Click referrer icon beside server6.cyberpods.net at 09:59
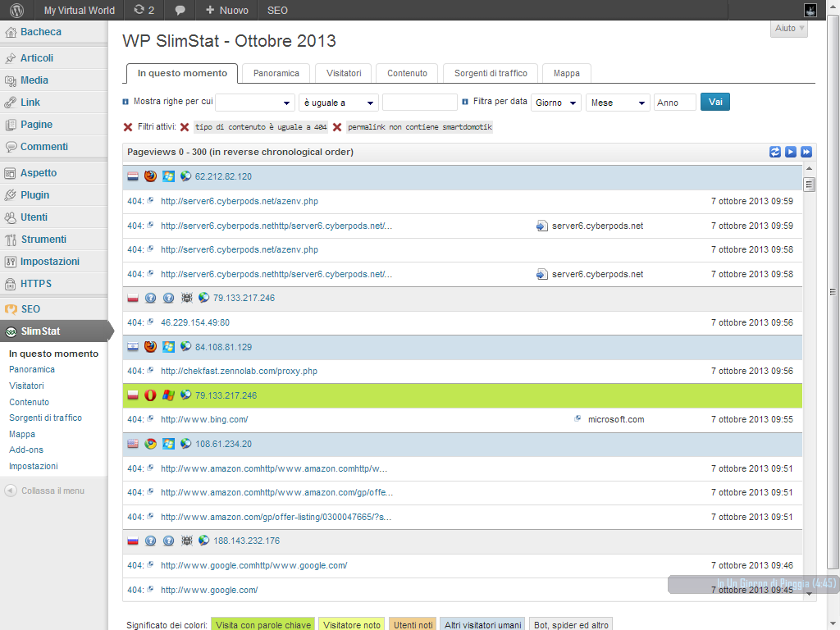Screen dimensions: 840x630 [541, 226]
